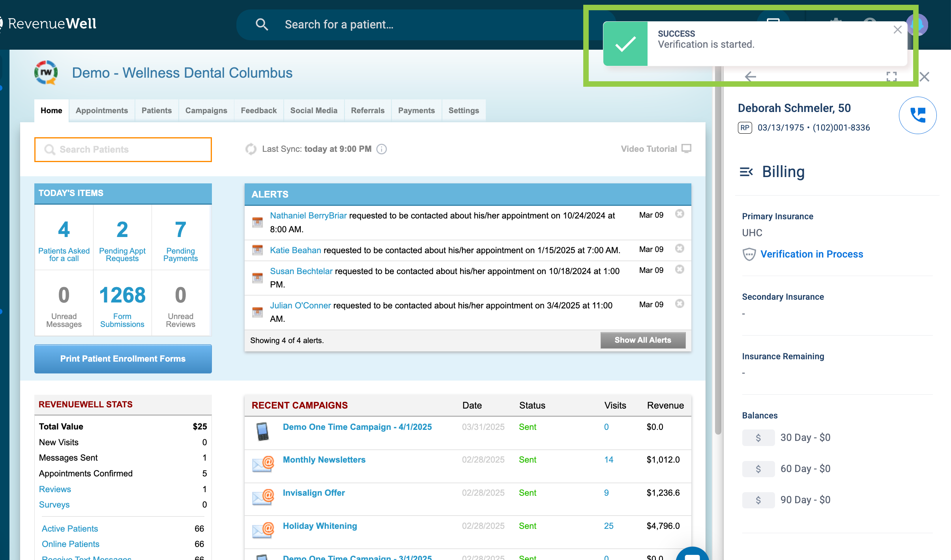Open the Campaigns tab
This screenshot has height=560, width=951.
click(x=206, y=111)
